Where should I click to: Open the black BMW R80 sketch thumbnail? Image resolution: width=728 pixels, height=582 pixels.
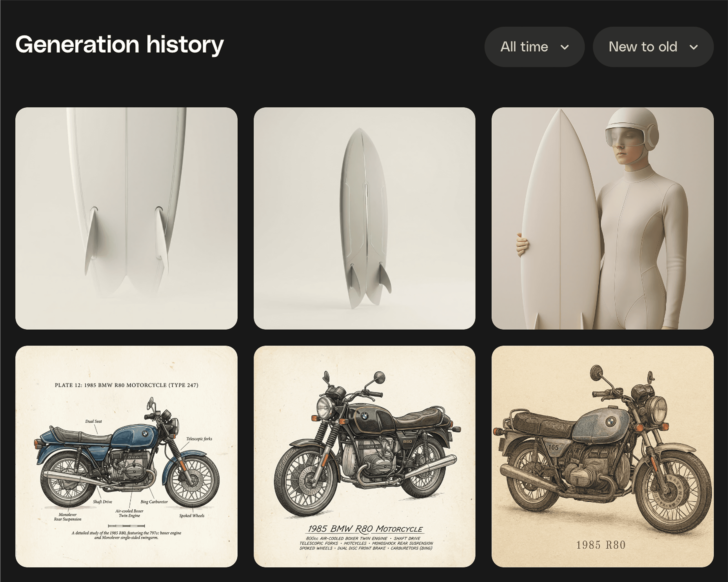point(364,457)
